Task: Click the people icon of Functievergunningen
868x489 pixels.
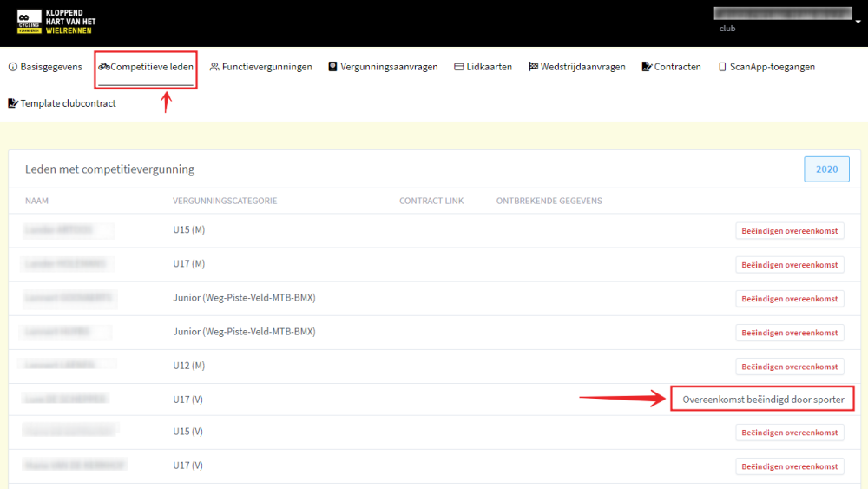Action: tap(214, 67)
